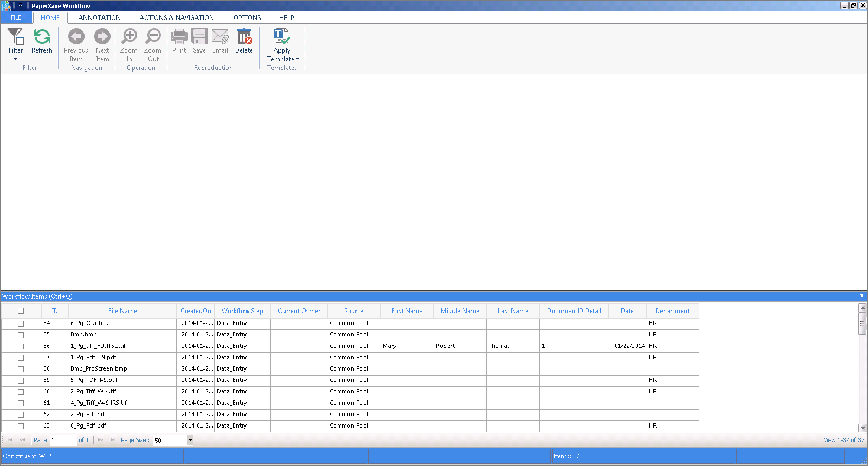Image resolution: width=868 pixels, height=466 pixels.
Task: Click the Apply Template icon
Action: coord(282,36)
